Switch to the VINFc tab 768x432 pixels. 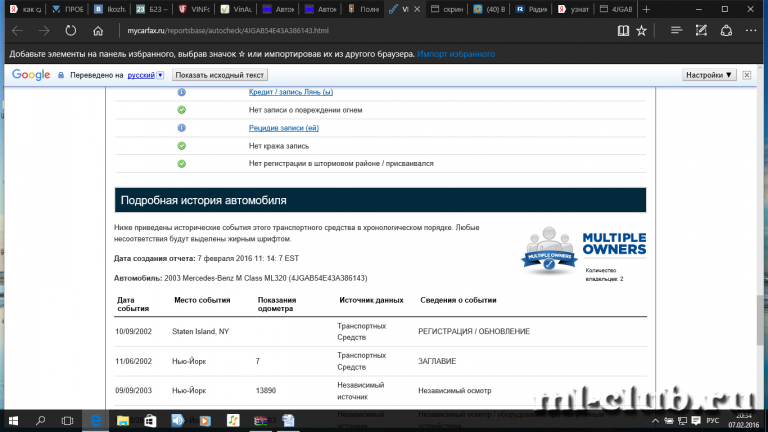pos(194,9)
